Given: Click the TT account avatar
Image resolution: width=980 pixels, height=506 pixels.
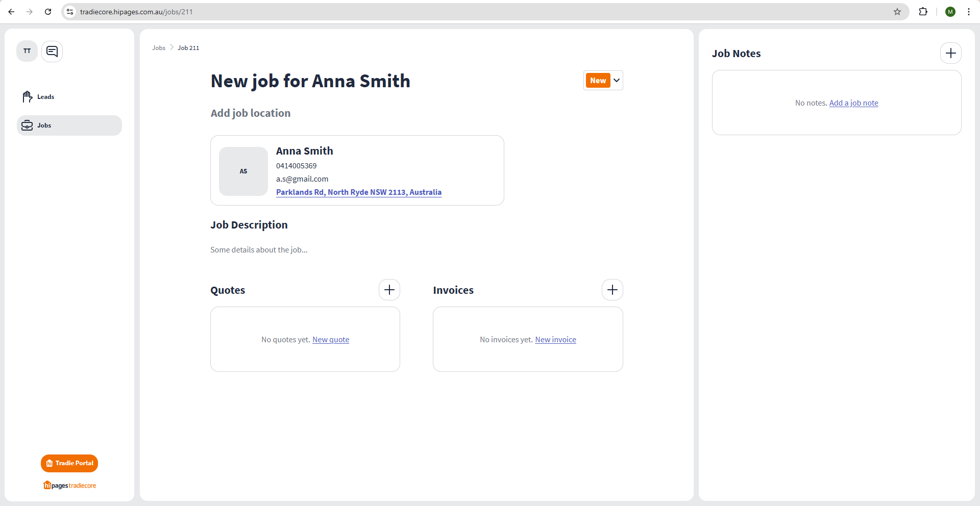Looking at the screenshot, I should 27,51.
